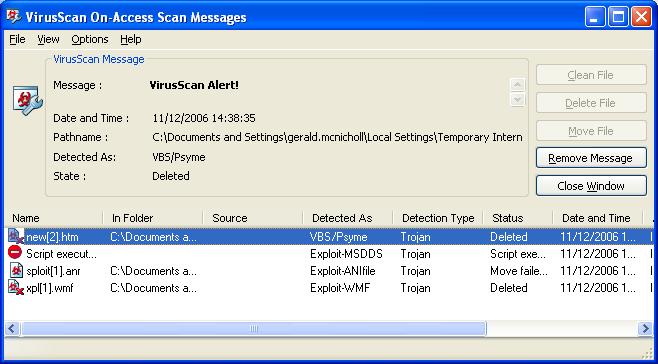Click the 11/12/2006 14:38:35 date value
Screen dimensions: 658x364
click(x=204, y=118)
